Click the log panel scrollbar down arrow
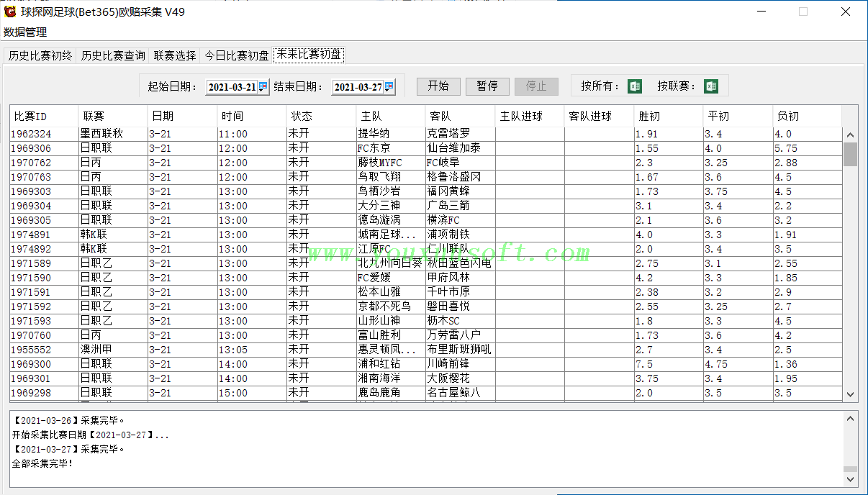 850,479
